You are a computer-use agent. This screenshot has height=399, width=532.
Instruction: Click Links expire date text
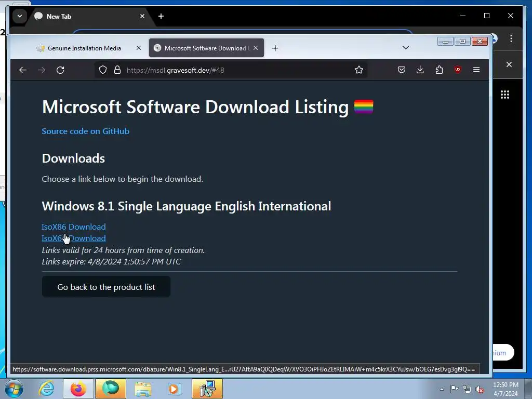click(x=111, y=262)
